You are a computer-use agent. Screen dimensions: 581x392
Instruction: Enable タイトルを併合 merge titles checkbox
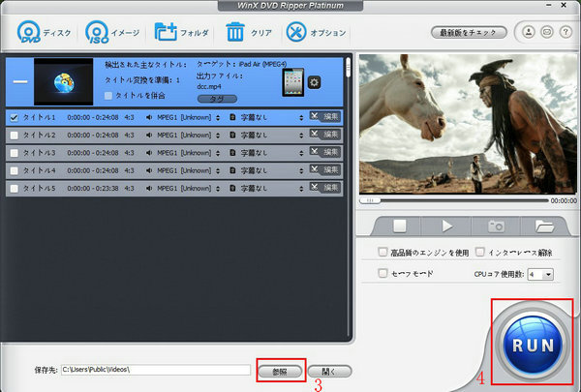pos(108,96)
